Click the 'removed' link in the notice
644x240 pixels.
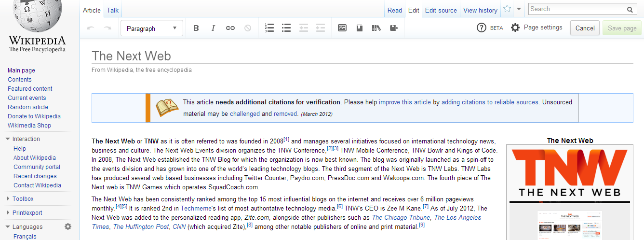coord(285,114)
